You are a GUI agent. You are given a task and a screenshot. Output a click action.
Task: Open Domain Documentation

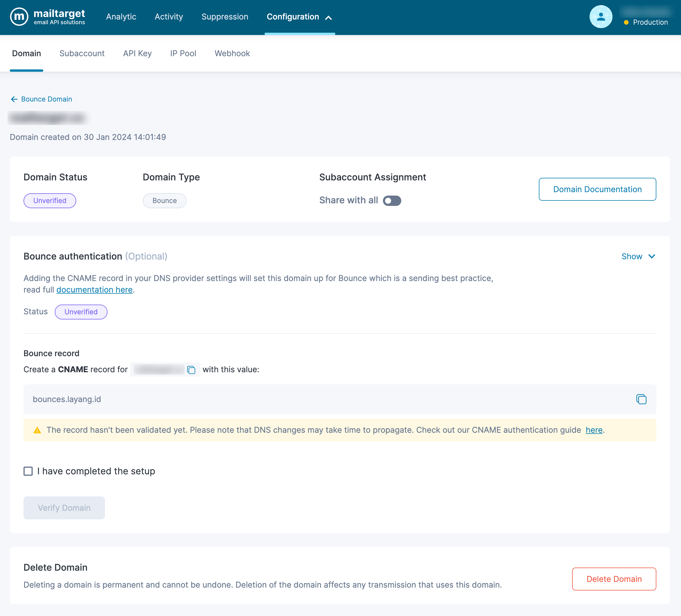tap(597, 189)
